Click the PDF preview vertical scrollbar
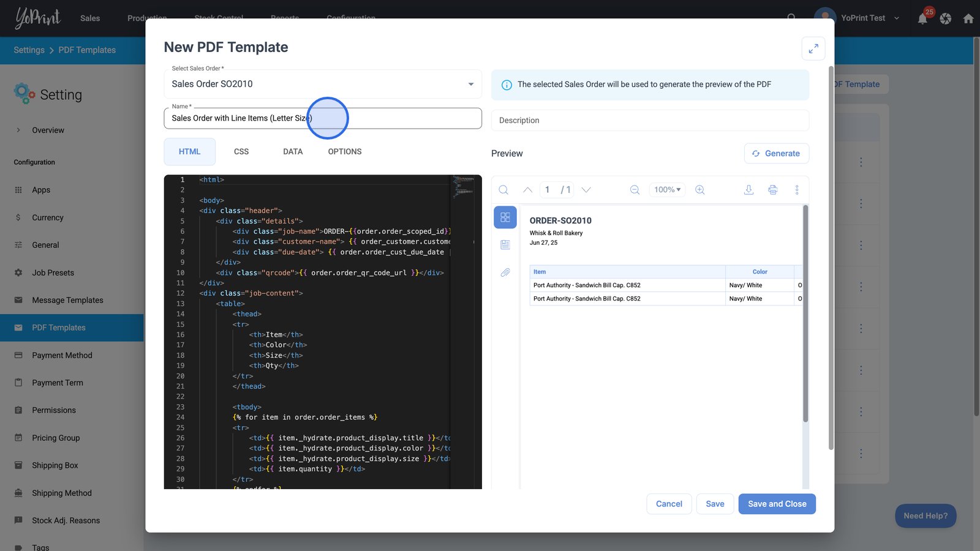Screen dimensions: 980x551 pyautogui.click(x=805, y=313)
